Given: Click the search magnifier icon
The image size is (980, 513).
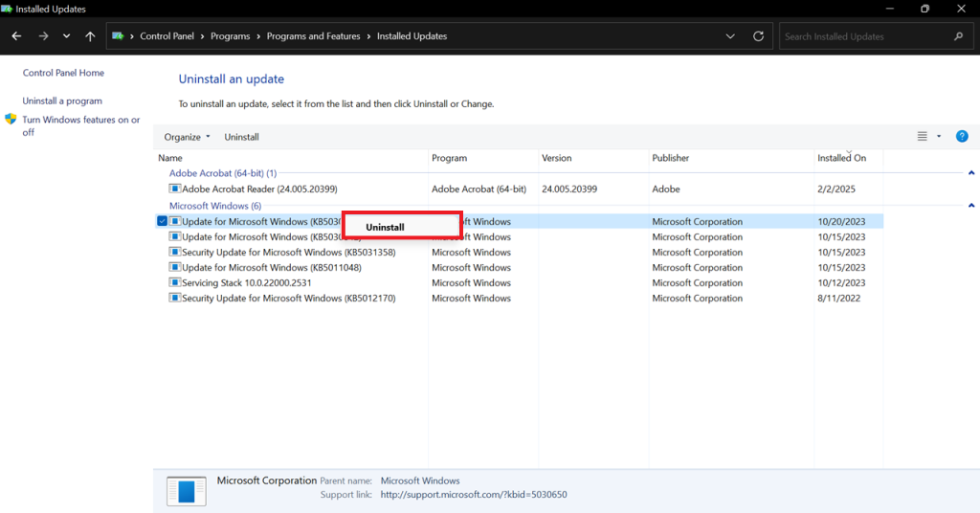Looking at the screenshot, I should click(x=959, y=36).
